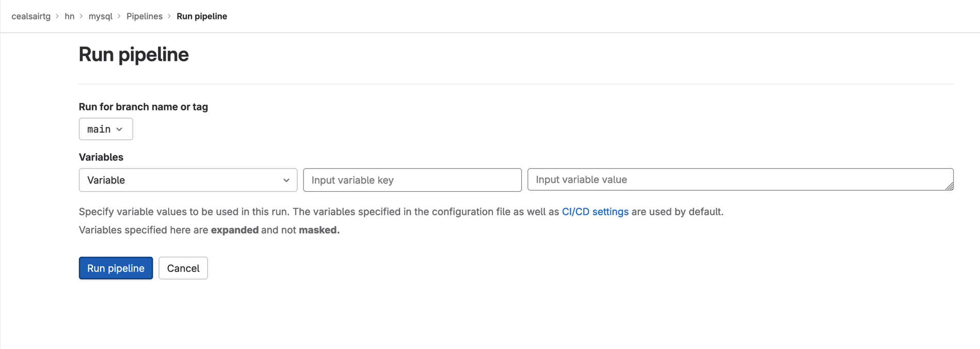
Task: Focus the Input variable value textarea
Action: click(x=740, y=179)
